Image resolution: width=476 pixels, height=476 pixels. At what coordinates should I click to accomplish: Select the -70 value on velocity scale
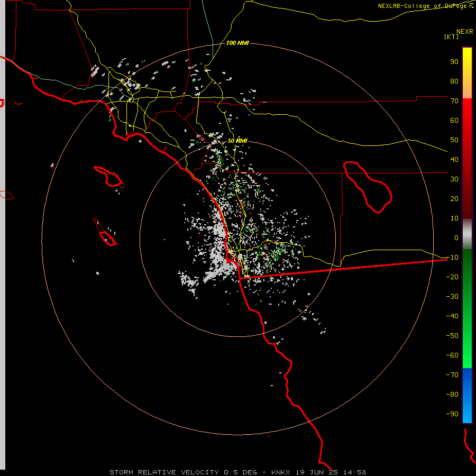click(x=452, y=374)
